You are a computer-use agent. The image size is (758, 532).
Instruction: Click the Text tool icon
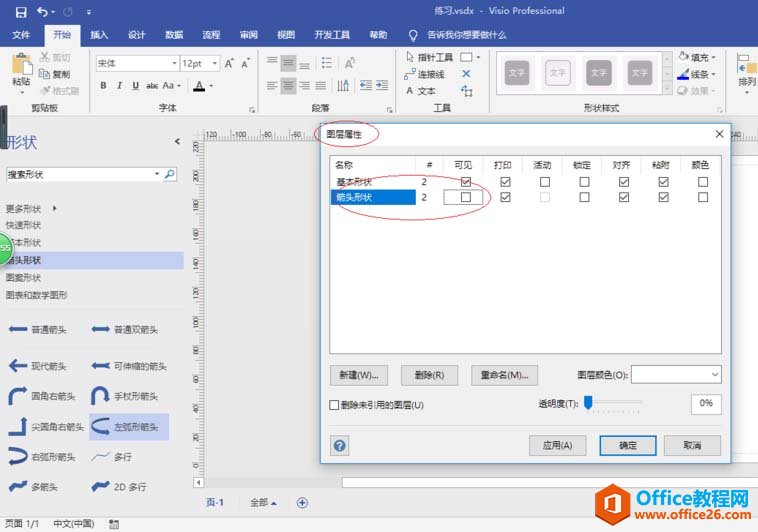coord(411,90)
